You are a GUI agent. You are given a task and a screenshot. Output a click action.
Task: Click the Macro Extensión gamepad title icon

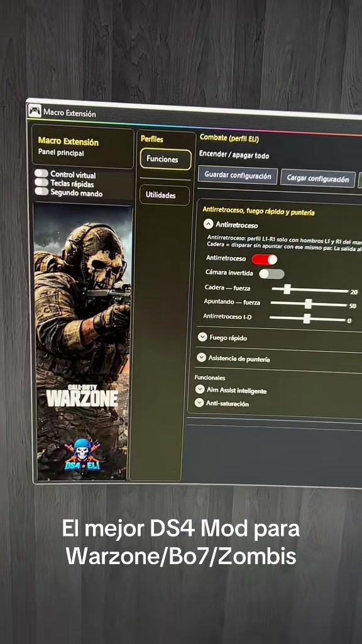pos(35,111)
